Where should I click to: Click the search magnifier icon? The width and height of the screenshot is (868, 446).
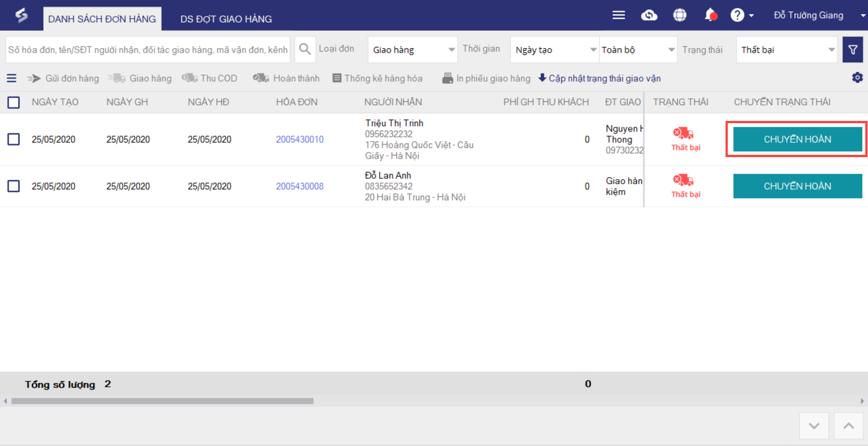[305, 49]
